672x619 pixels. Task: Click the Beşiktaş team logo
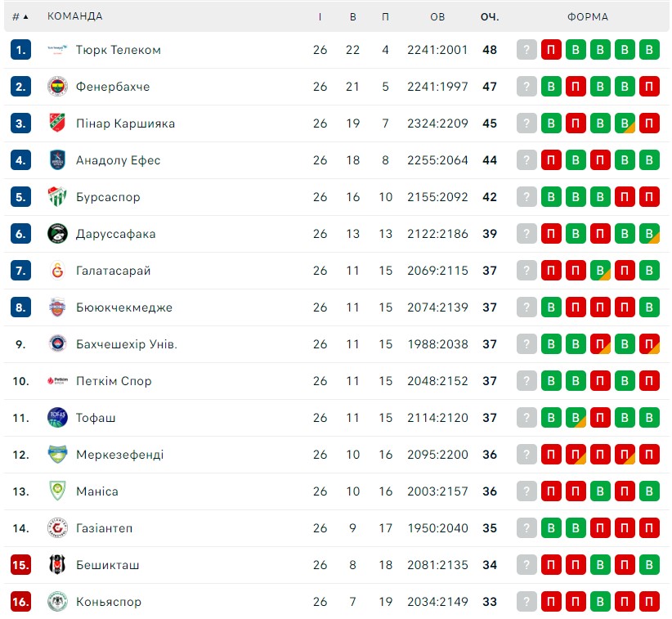click(x=57, y=564)
